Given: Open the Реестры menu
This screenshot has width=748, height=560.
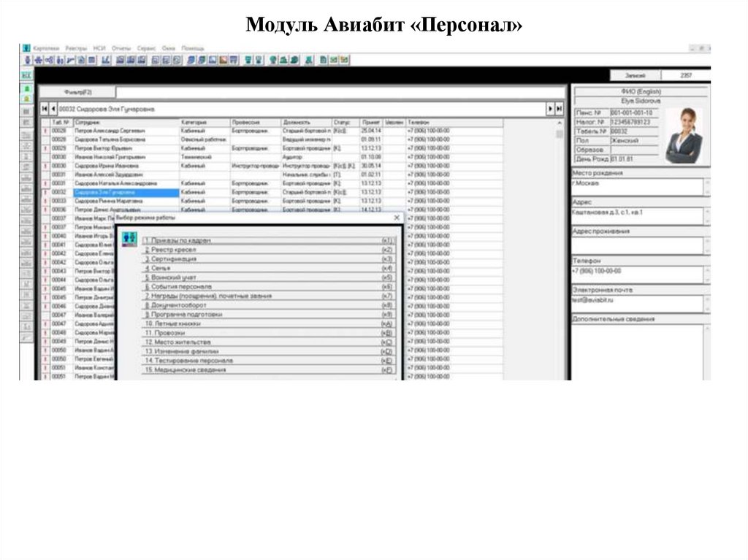Looking at the screenshot, I should coord(76,48).
